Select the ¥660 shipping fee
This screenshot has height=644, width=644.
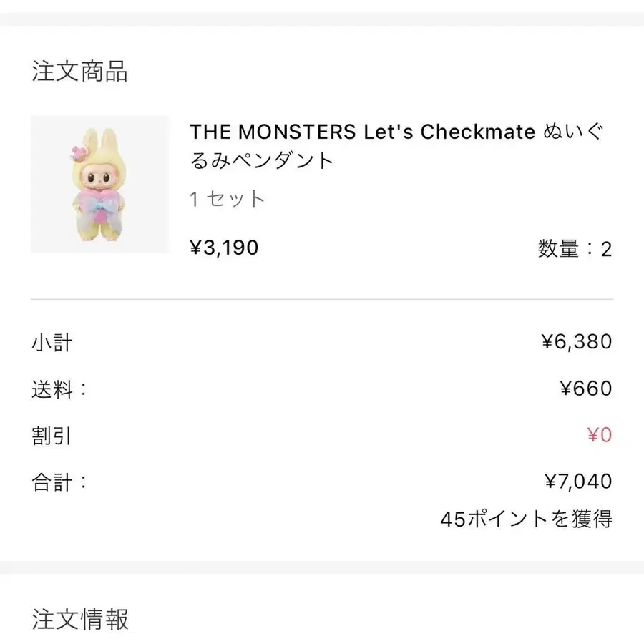pos(585,389)
